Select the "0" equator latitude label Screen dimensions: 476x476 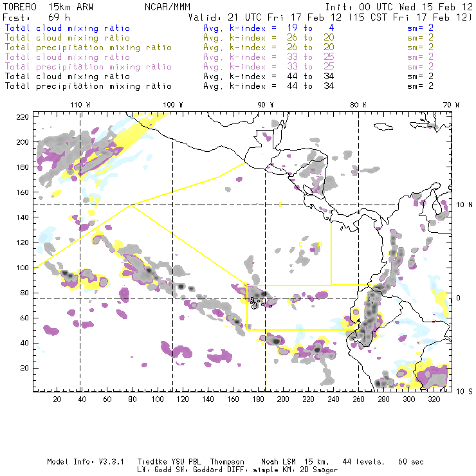coord(459,298)
